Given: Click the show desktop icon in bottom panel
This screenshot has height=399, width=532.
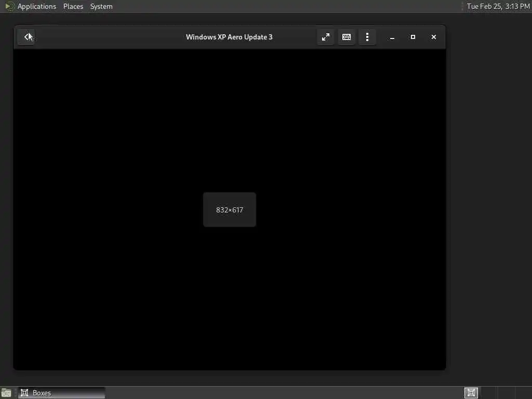Looking at the screenshot, I should pyautogui.click(x=6, y=393).
